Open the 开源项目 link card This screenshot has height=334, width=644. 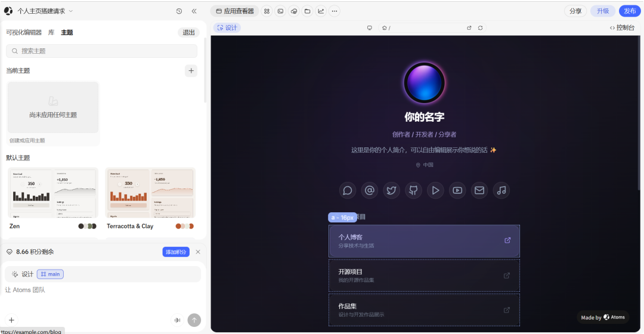click(x=425, y=276)
